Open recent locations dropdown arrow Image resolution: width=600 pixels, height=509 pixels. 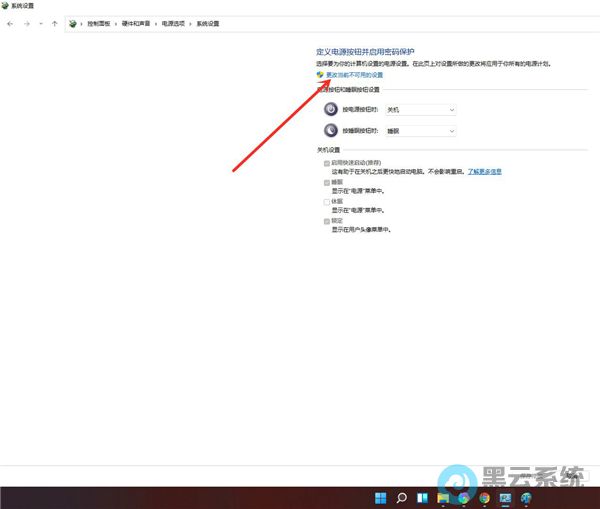[x=40, y=22]
